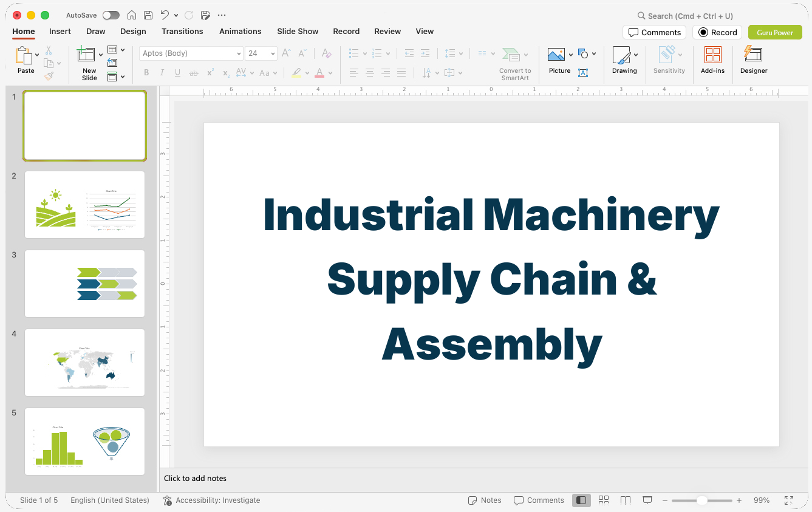812x512 pixels.
Task: Open the Picture dropdown arrow
Action: point(571,55)
